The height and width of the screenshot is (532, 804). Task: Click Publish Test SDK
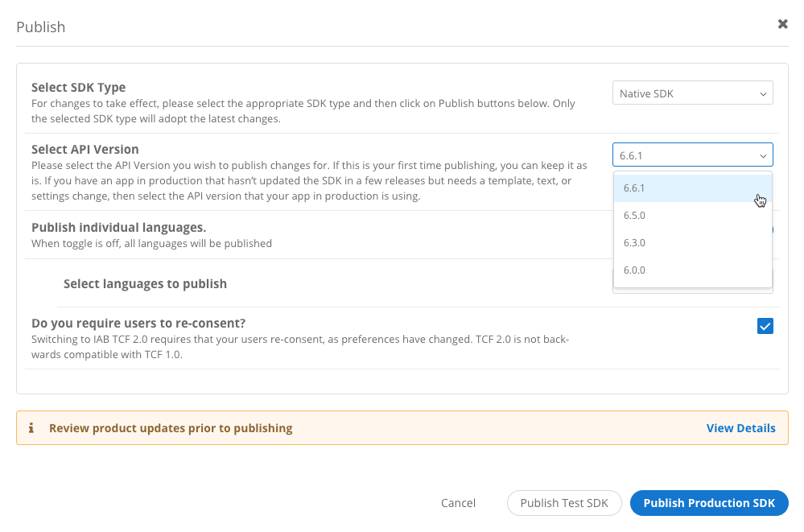tap(563, 503)
